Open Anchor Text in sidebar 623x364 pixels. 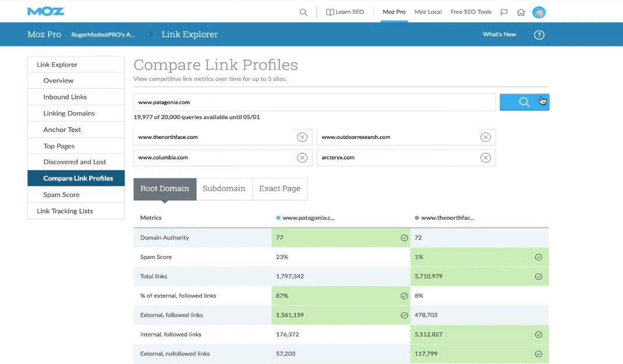pyautogui.click(x=76, y=130)
